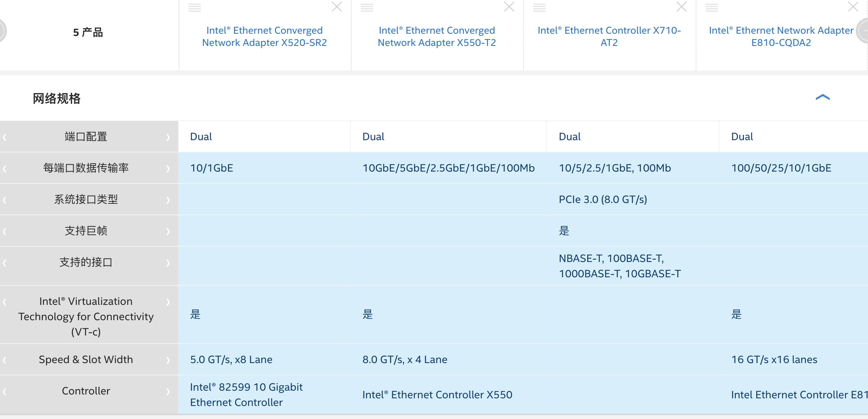This screenshot has width=868, height=419.
Task: Select the 支持巨帧 row label
Action: coord(86,231)
